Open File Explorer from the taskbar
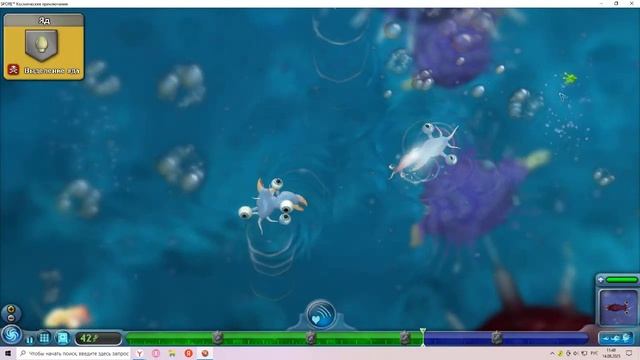The image size is (640, 360). 172,353
